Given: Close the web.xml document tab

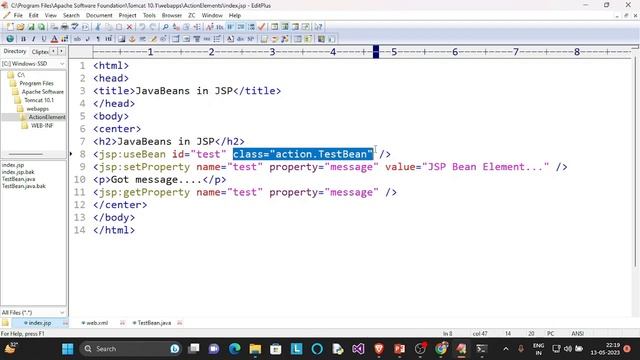Looking at the screenshot, I should coord(122,323).
